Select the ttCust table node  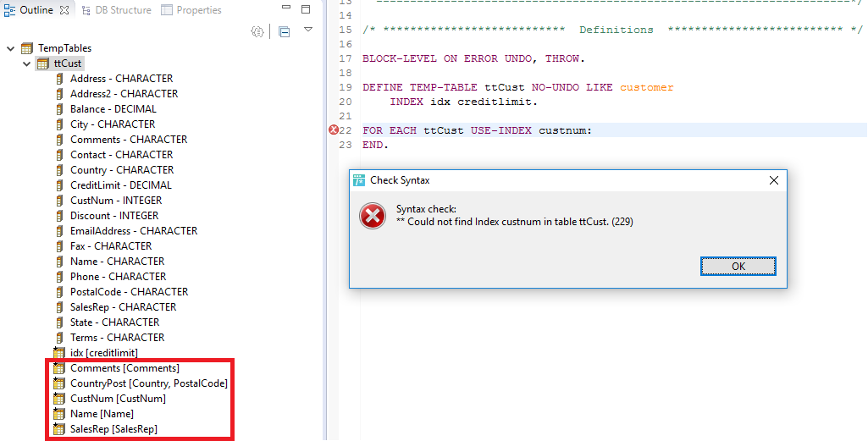[x=68, y=63]
